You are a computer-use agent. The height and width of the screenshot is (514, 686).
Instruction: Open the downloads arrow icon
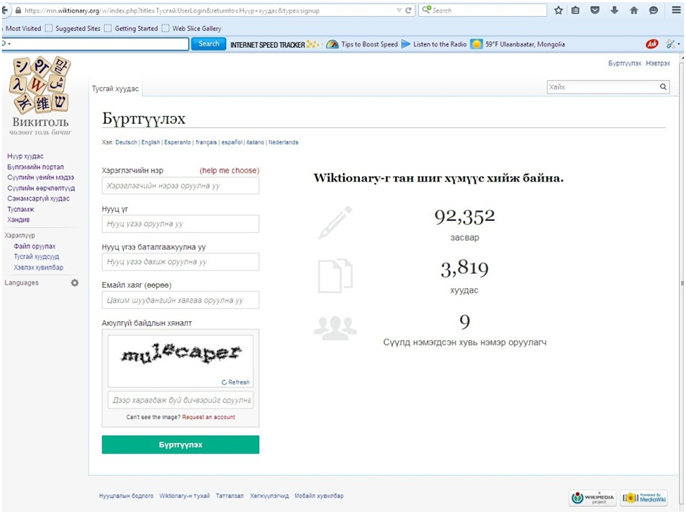[x=615, y=10]
